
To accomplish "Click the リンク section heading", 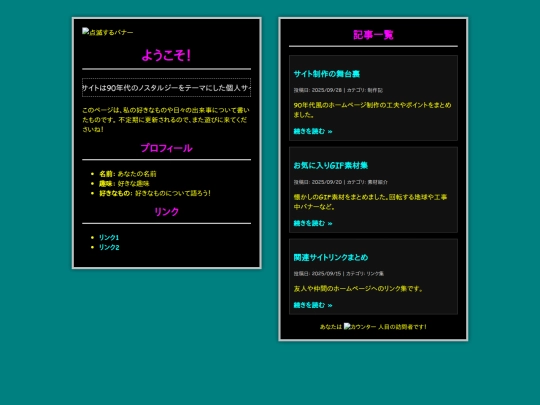I will 166,211.
